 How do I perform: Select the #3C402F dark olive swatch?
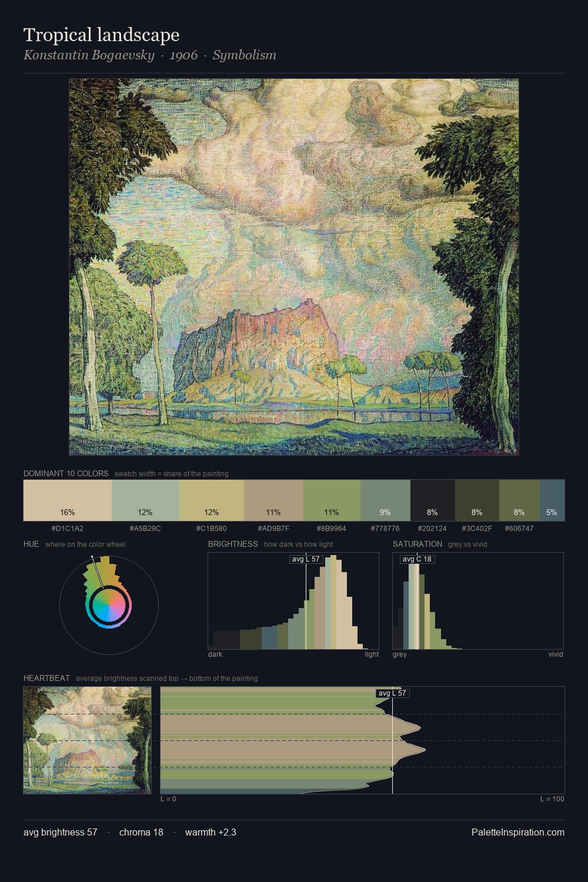coord(477,500)
